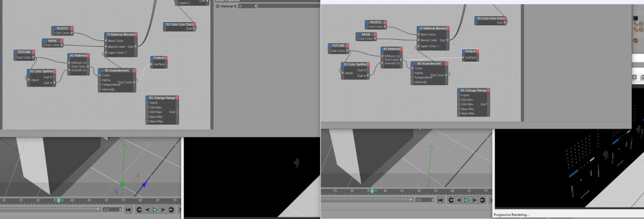The width and height of the screenshot is (644, 219).
Task: Click the dark sphere material icon in right sidebar
Action: (x=635, y=19)
